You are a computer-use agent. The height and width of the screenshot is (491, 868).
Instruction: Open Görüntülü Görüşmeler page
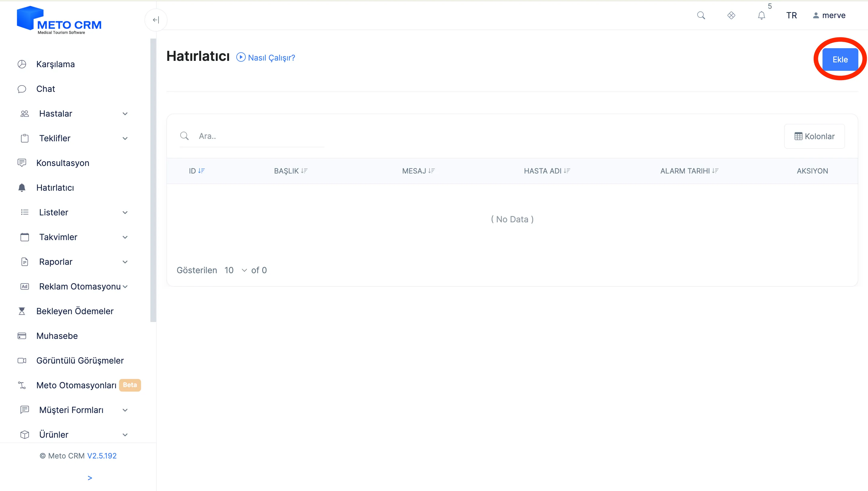pos(80,361)
